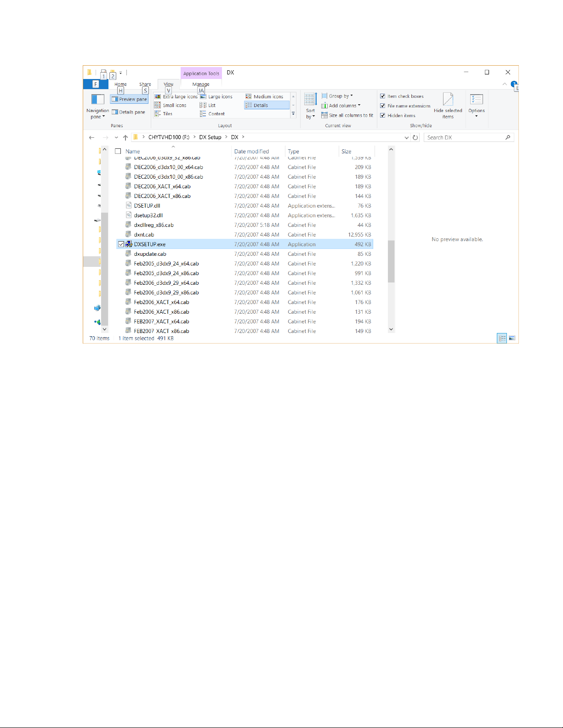Expand the layout gallery more arrow
Screen dimensions: 563x728
[x=293, y=114]
